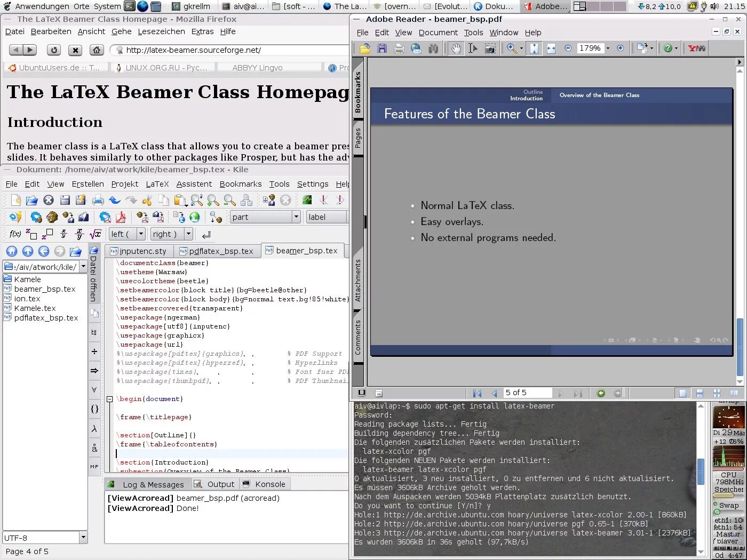Open the Anwendungen menu in the GNOME panel

tap(36, 6)
